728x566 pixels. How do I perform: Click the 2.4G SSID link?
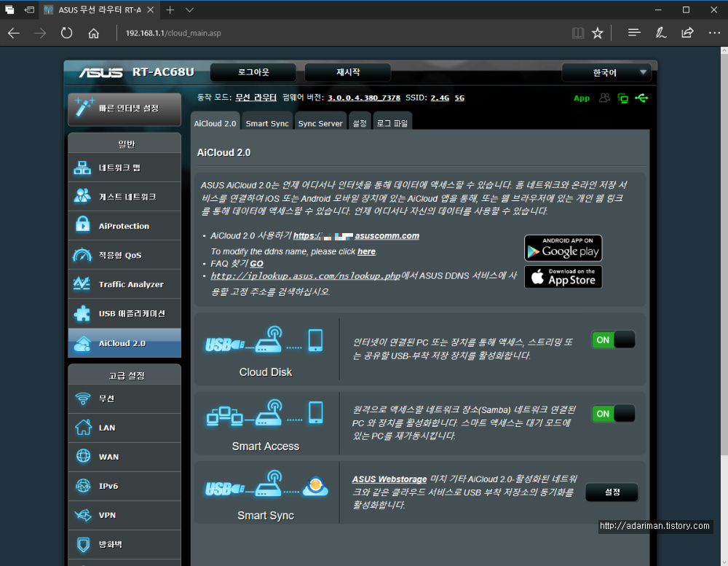tap(440, 98)
